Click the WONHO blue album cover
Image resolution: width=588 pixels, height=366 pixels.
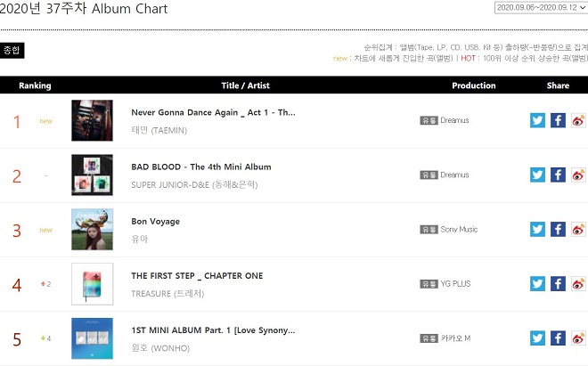(93, 338)
